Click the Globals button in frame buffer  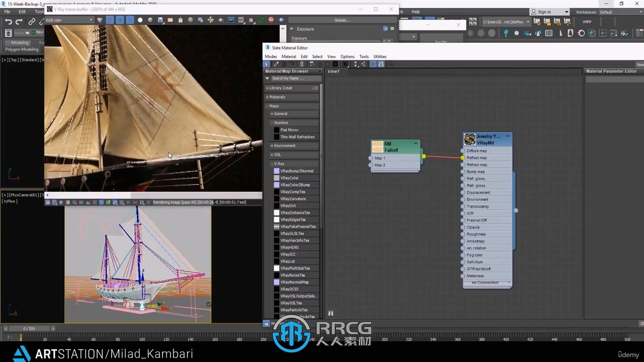point(342,20)
